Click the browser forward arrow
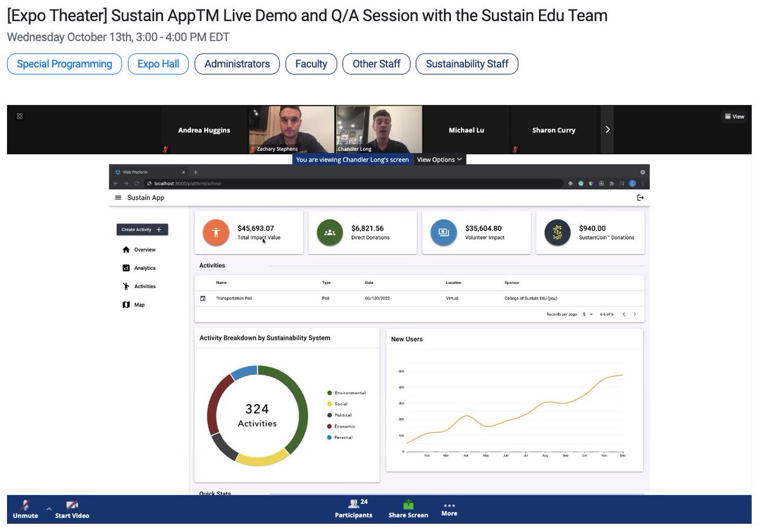This screenshot has width=760, height=532. pyautogui.click(x=126, y=184)
